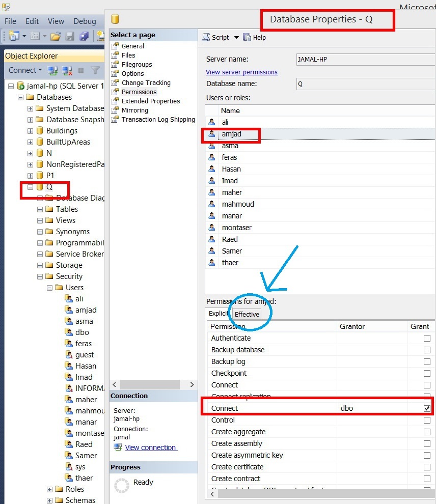Expand the Roles folder node
This screenshot has width=436, height=504.
click(x=49, y=489)
